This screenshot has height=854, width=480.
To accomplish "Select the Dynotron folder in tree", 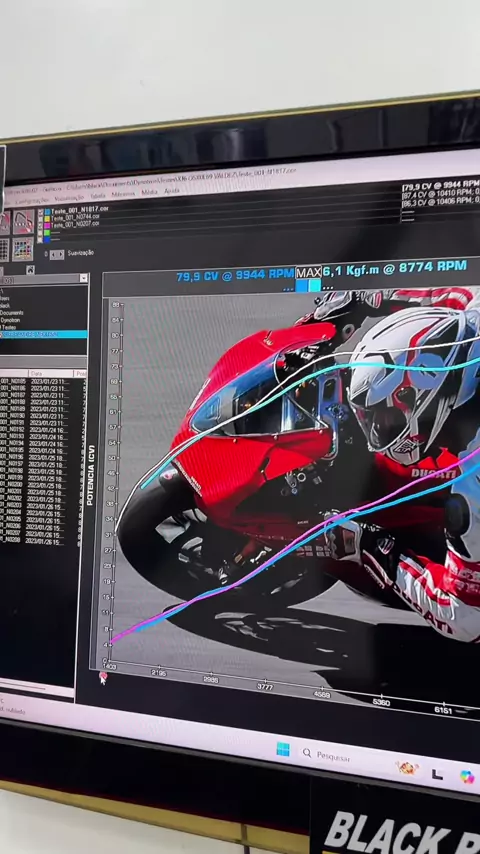I will coord(11,320).
